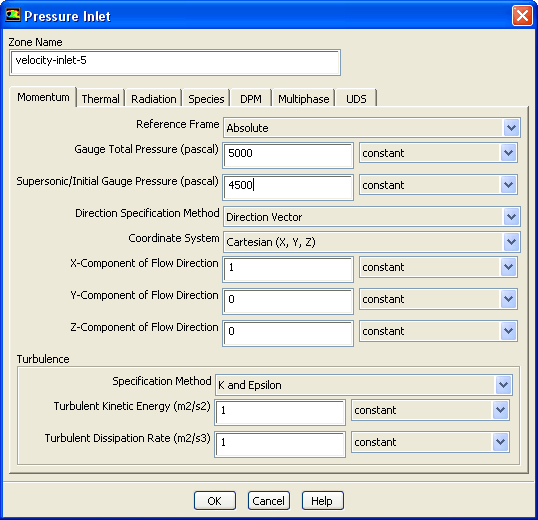
Task: Expand the turbulence Specification Method dropdown
Action: point(364,385)
